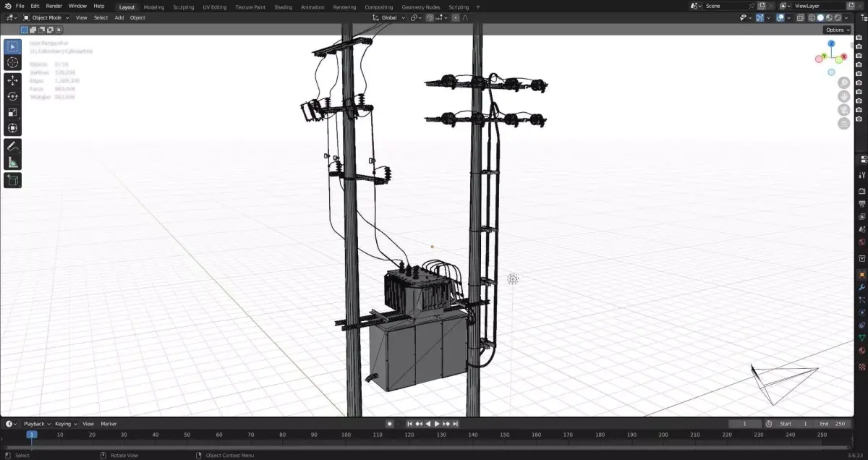The width and height of the screenshot is (868, 460).
Task: Expand shading options dropdown arrow
Action: 848,17
